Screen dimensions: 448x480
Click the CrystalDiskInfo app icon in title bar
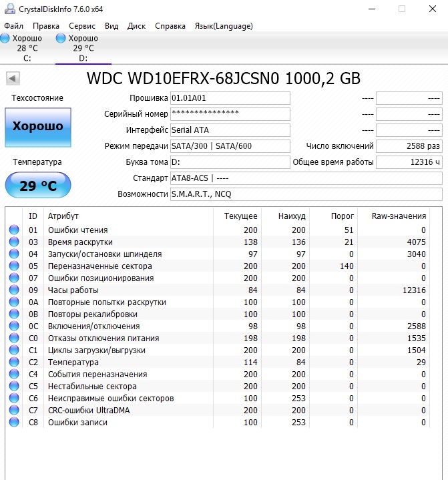10,9
